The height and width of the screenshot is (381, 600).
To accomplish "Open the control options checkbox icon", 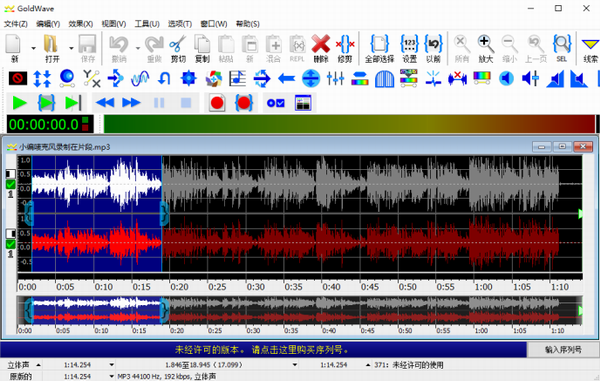I will [x=276, y=103].
